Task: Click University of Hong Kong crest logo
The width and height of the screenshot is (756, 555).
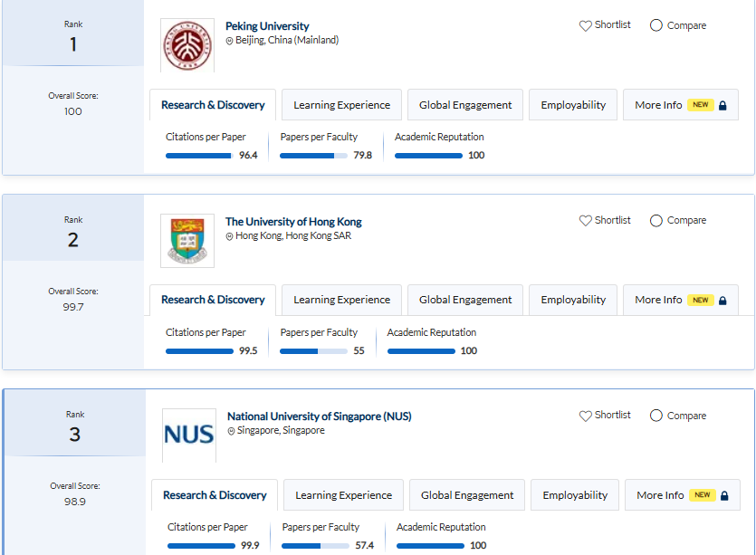Action: (x=187, y=241)
